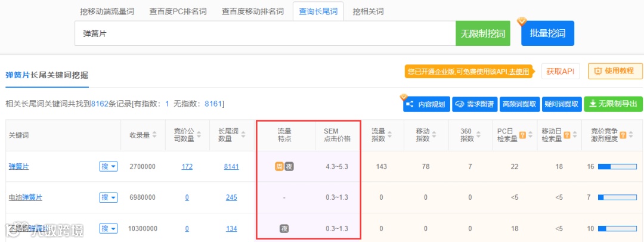This screenshot has height=242, width=644.
Task: Switch to 查百度PC排名词 tab
Action: click(x=178, y=11)
